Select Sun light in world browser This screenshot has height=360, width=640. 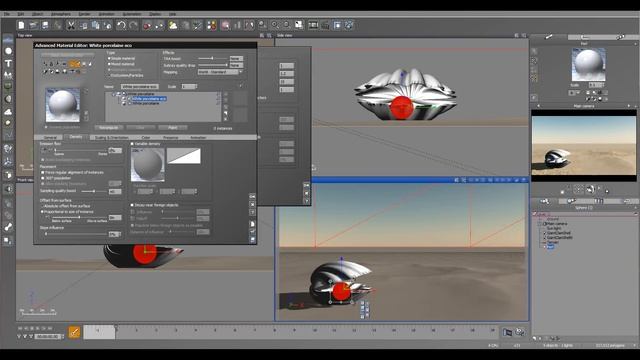554,228
